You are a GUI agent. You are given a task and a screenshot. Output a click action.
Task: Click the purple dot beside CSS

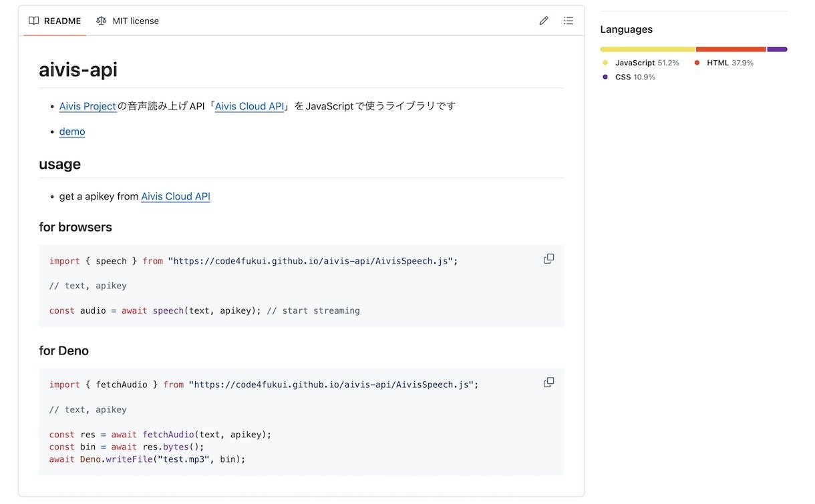click(605, 77)
